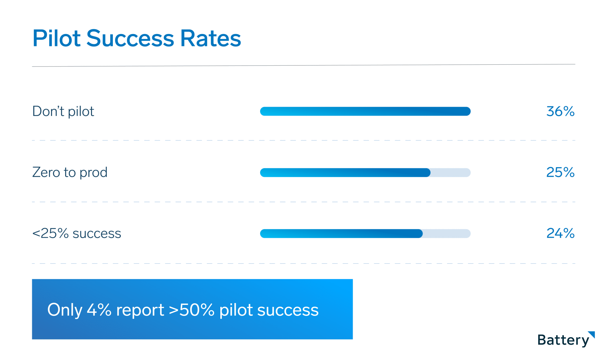Select the "Don't pilot" row label

63,111
